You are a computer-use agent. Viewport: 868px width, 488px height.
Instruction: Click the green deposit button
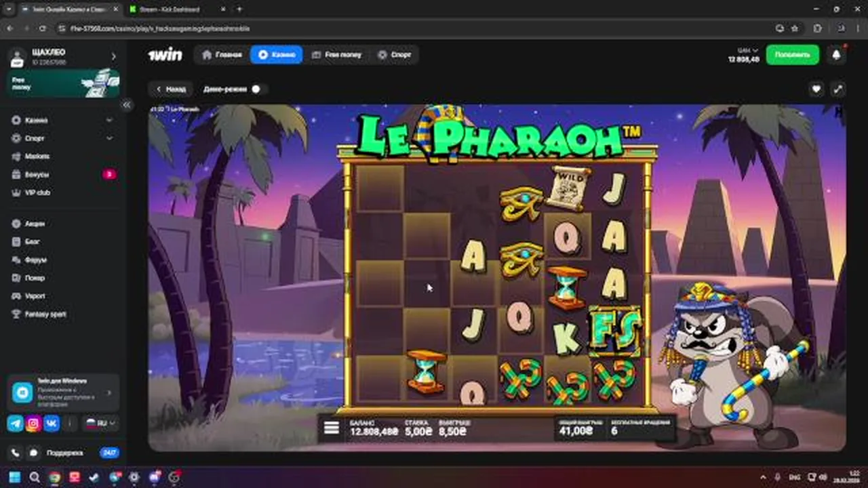(x=792, y=55)
